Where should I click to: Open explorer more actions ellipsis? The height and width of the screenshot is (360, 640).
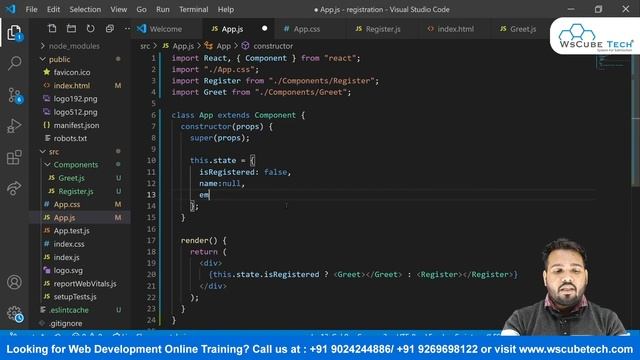pyautogui.click(x=127, y=29)
